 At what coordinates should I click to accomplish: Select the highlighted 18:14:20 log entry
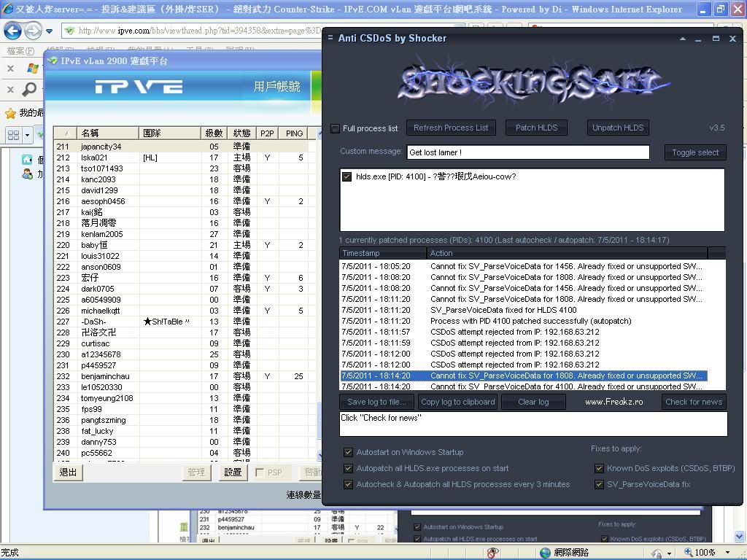coord(523,376)
